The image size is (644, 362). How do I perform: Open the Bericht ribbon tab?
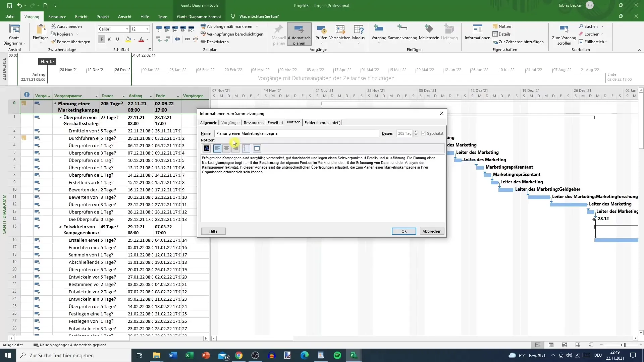81,16
